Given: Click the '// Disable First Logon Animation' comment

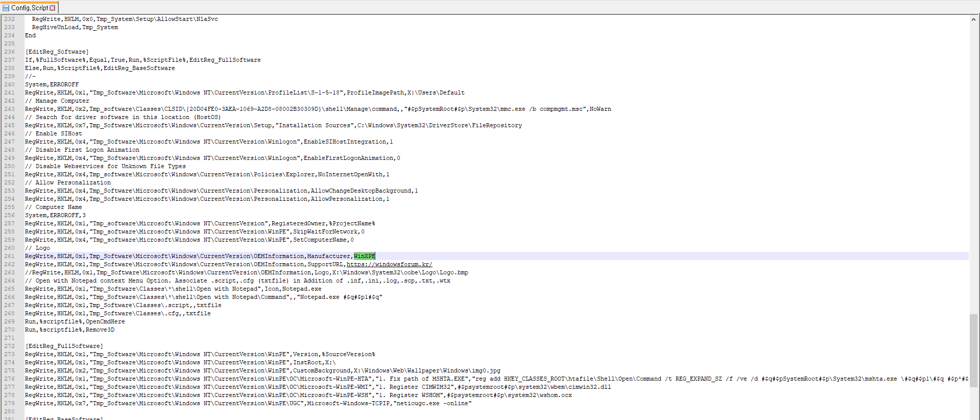Looking at the screenshot, I should click(x=82, y=150).
